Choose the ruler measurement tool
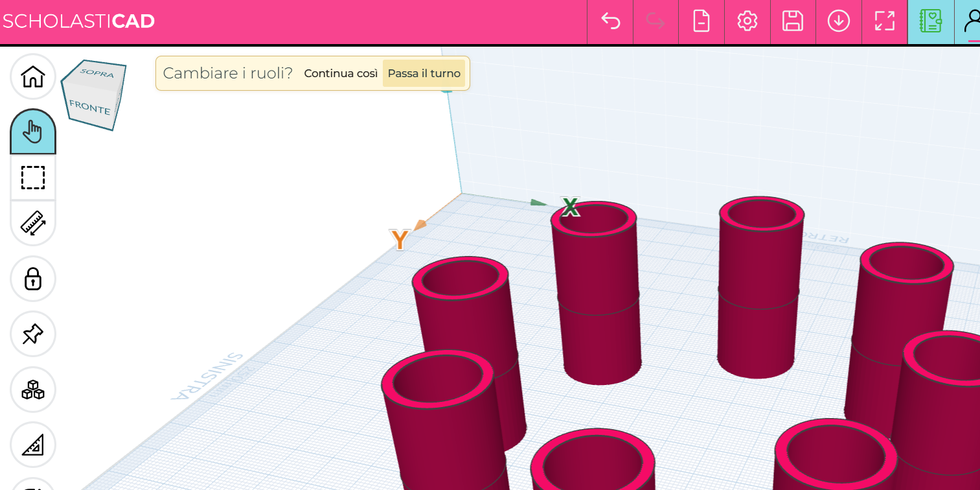 click(33, 222)
